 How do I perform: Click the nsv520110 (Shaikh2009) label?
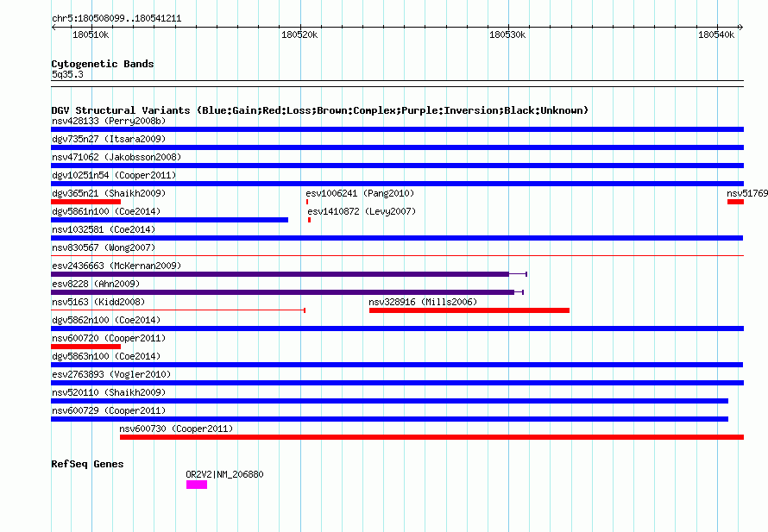109,392
